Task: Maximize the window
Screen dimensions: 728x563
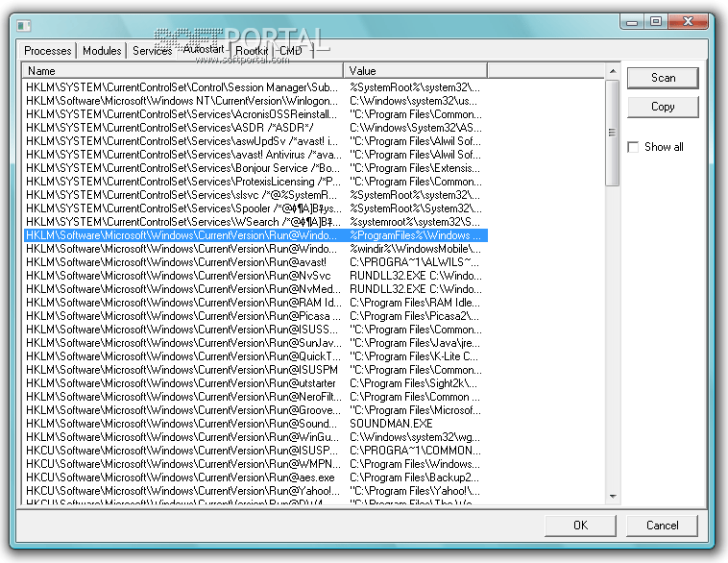Action: point(656,22)
